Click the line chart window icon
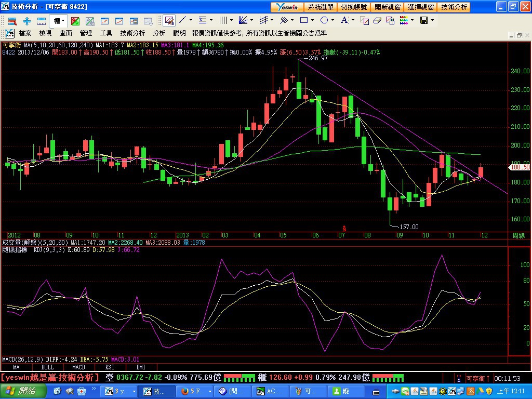Viewport: 532px width, 399px height. (119, 21)
